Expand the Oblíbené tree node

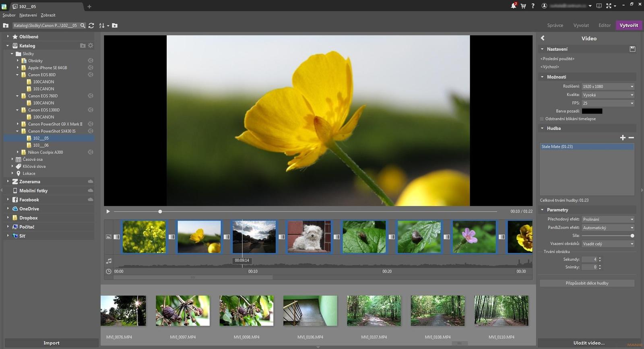8,36
